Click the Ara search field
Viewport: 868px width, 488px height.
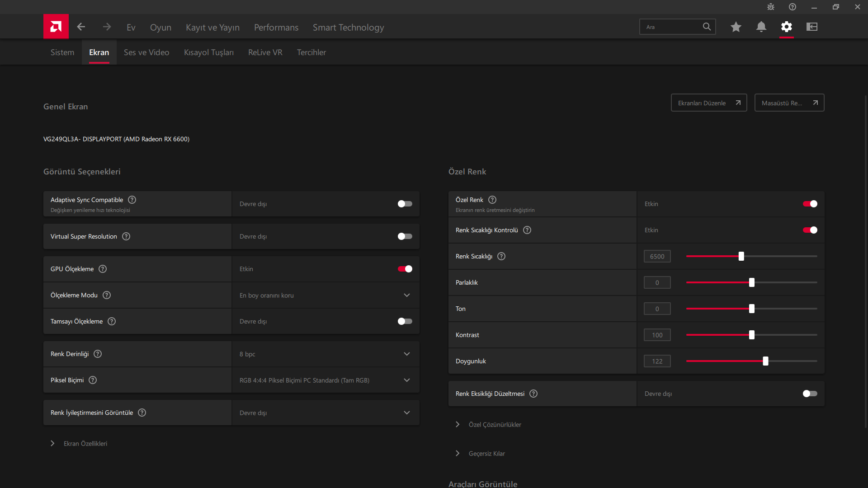(671, 27)
